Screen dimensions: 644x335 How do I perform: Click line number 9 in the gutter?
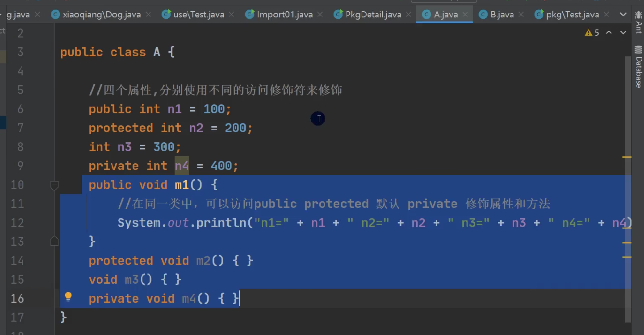(x=21, y=166)
